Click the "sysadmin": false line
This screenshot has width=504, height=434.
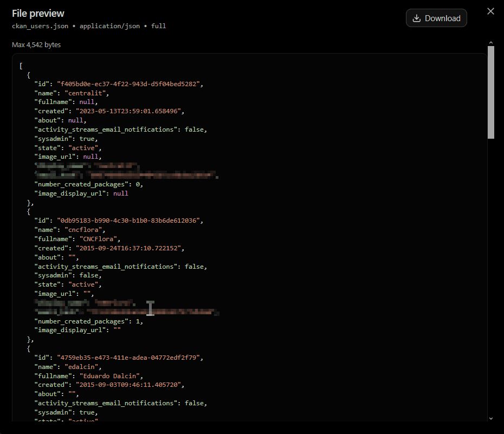(68, 275)
